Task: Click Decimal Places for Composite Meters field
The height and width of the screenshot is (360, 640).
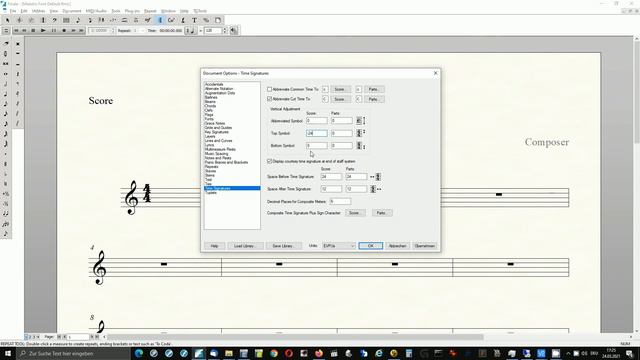Action: pos(340,201)
